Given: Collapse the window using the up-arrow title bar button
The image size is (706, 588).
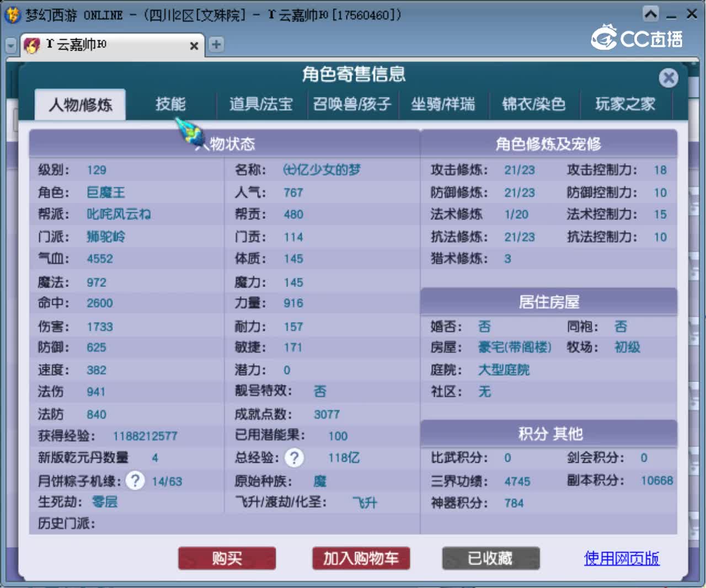Looking at the screenshot, I should [651, 14].
